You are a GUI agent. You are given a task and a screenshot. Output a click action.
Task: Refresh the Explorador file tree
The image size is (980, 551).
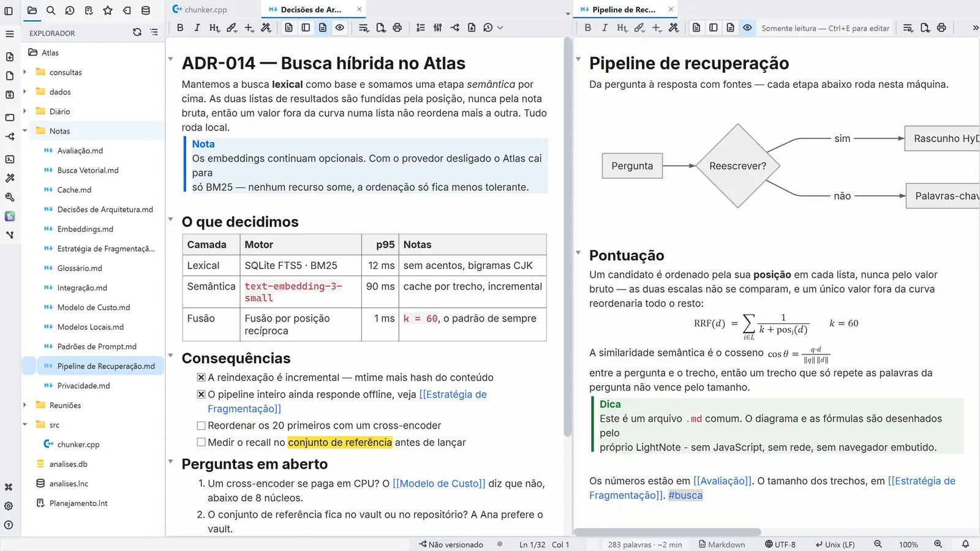137,32
